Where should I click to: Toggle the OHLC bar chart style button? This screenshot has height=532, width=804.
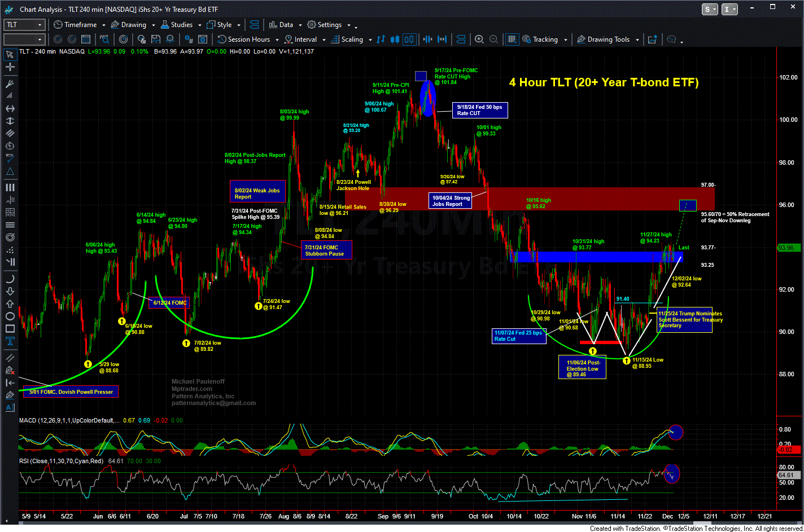[x=381, y=39]
